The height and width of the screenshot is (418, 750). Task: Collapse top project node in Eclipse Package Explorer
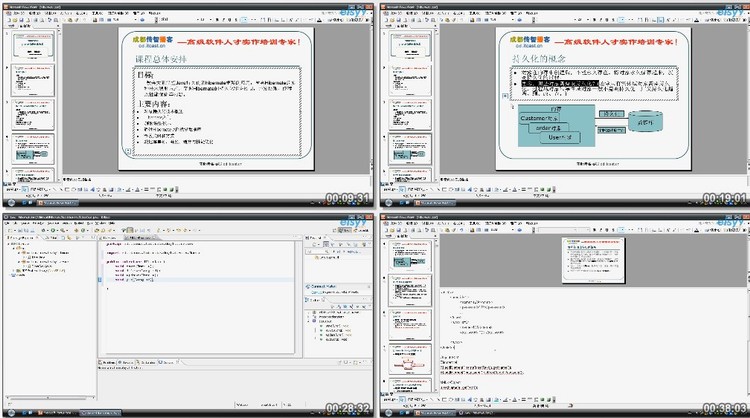[8, 244]
